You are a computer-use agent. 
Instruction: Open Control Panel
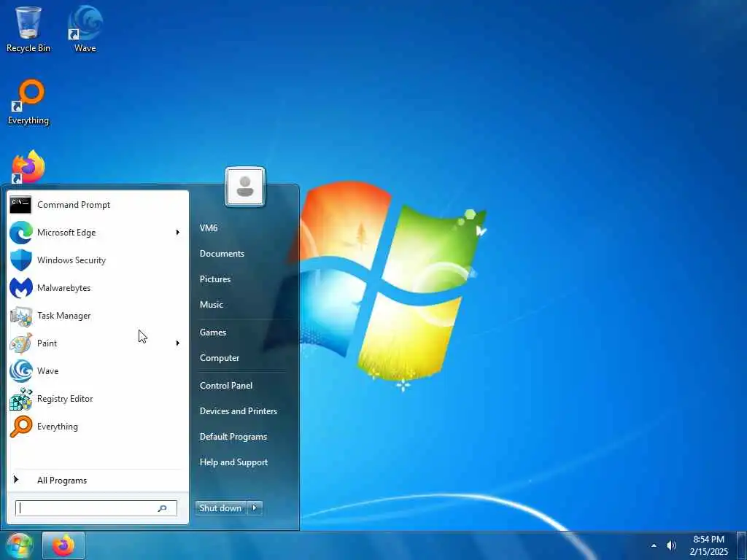(x=226, y=386)
